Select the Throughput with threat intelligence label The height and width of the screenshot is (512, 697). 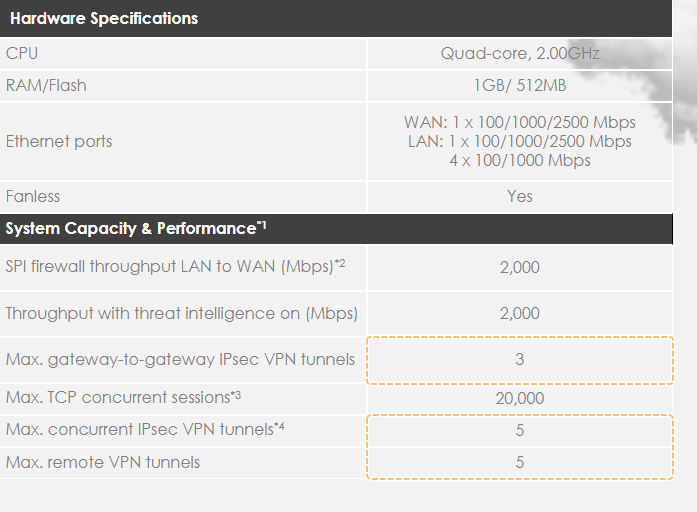pos(181,313)
